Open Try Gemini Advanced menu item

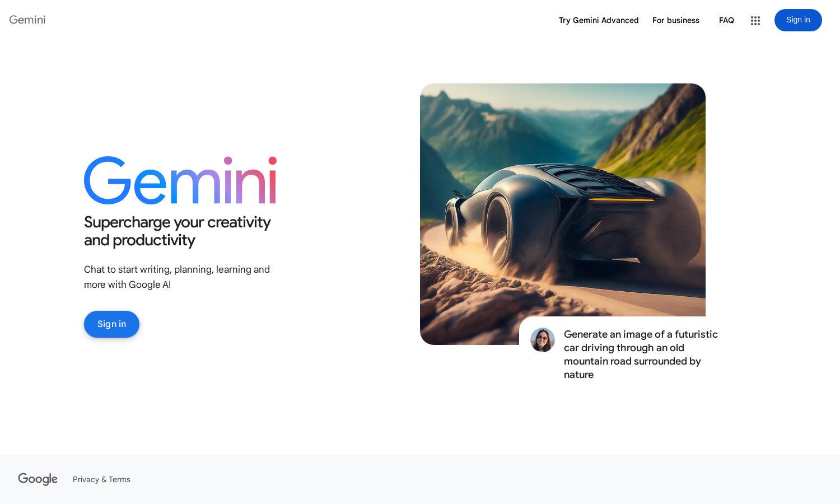(599, 20)
